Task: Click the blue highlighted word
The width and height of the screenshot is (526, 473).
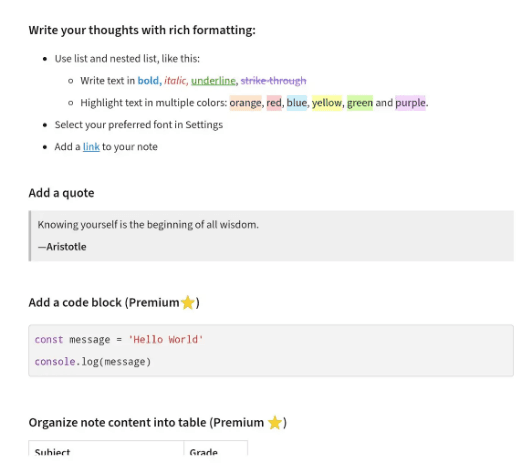Action: [x=297, y=103]
